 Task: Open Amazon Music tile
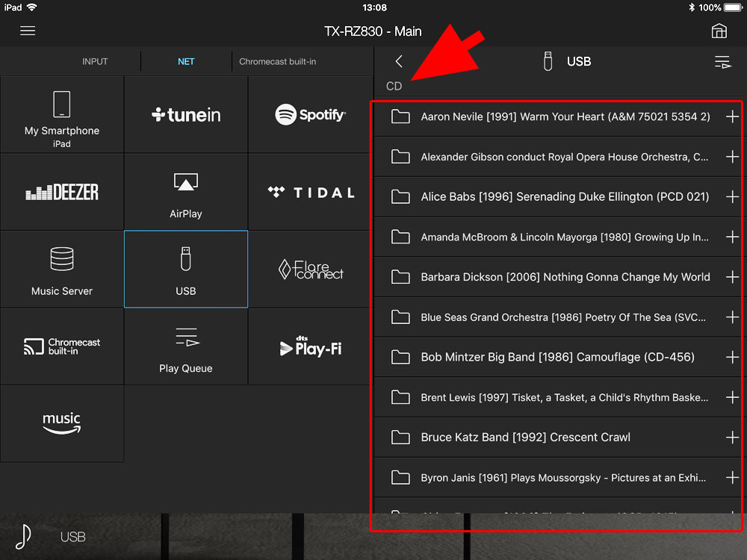tap(62, 423)
